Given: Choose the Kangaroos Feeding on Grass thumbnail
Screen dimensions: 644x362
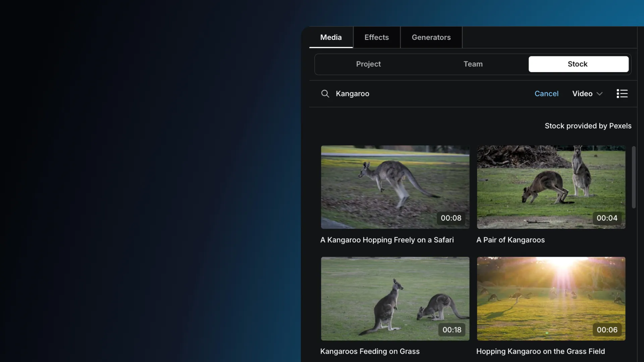Looking at the screenshot, I should [395, 298].
